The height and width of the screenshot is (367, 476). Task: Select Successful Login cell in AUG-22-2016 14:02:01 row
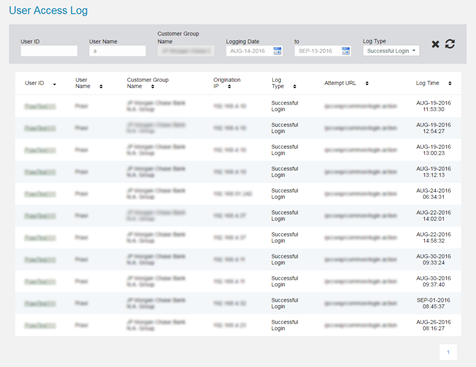tap(285, 216)
